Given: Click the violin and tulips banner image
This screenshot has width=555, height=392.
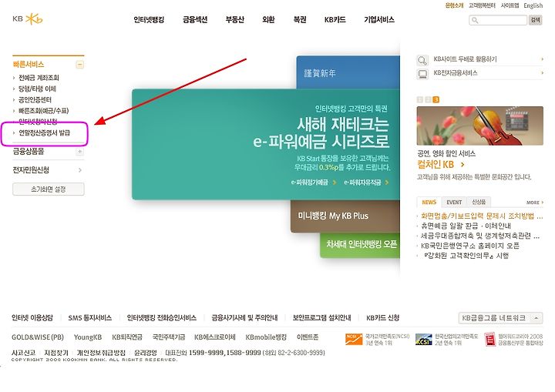Looking at the screenshot, I should 480,126.
